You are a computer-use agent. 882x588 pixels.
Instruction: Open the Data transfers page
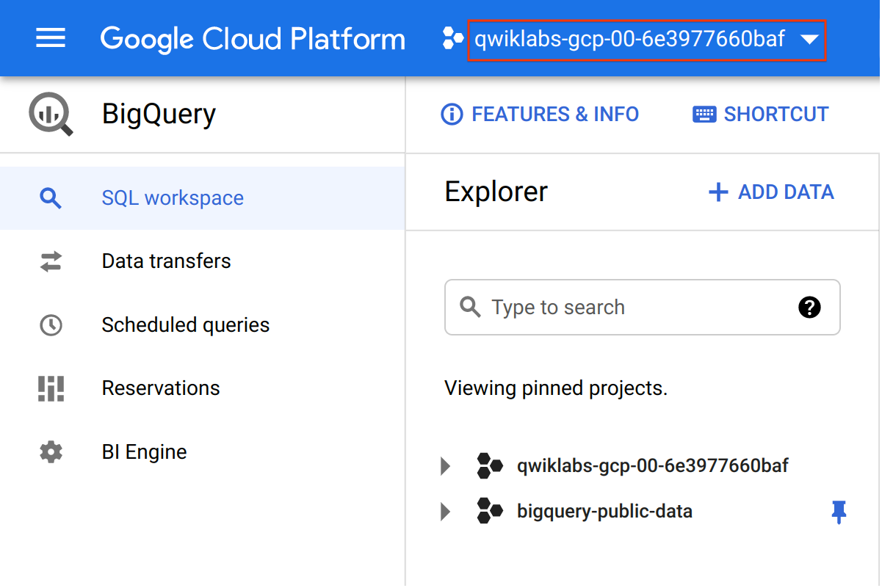point(166,261)
